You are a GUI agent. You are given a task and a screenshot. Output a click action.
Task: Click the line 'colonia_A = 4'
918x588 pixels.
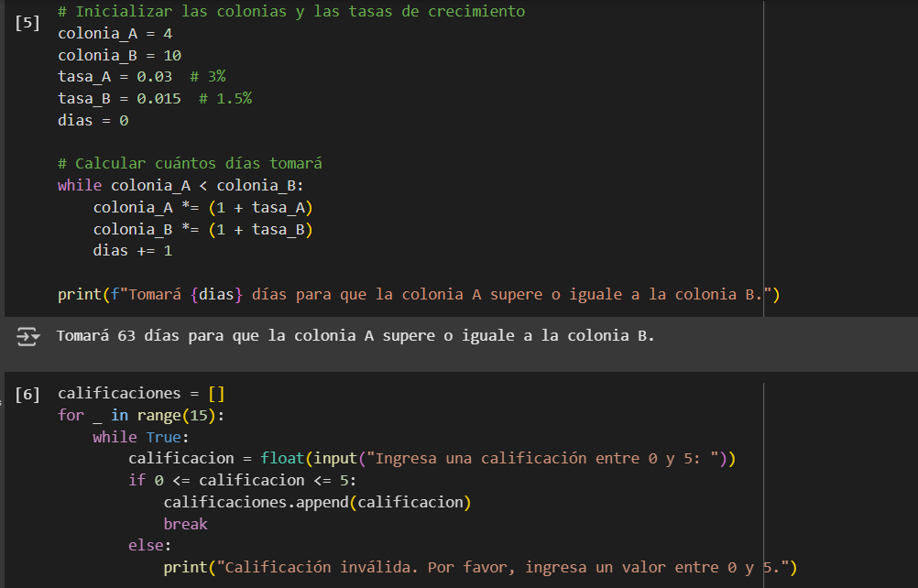[x=115, y=34]
